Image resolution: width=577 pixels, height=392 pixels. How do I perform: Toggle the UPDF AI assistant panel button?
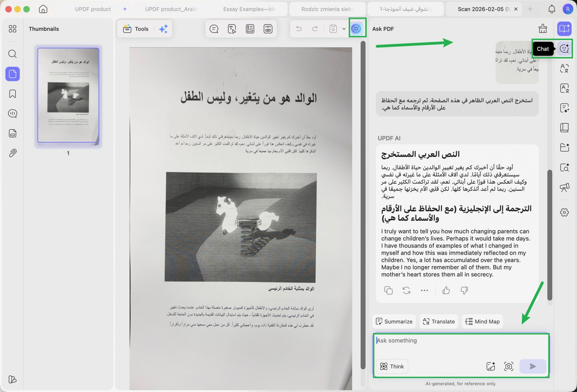click(x=357, y=29)
